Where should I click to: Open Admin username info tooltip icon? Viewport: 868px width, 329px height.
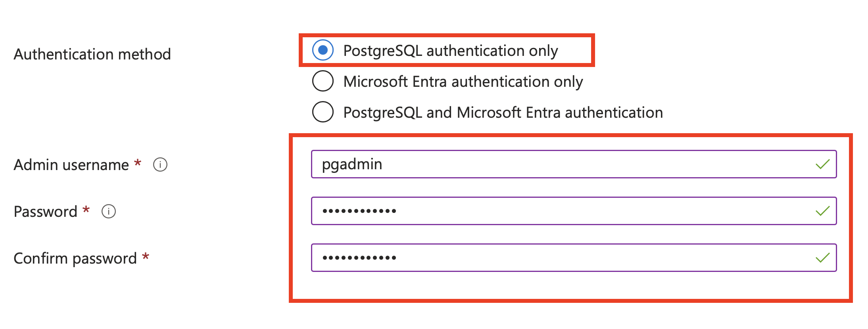point(160,164)
